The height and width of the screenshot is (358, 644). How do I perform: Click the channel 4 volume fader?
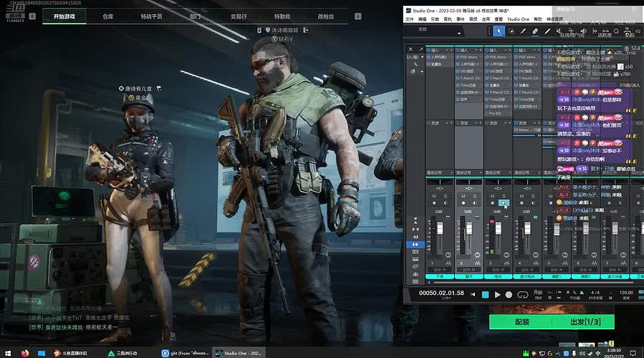(x=527, y=228)
